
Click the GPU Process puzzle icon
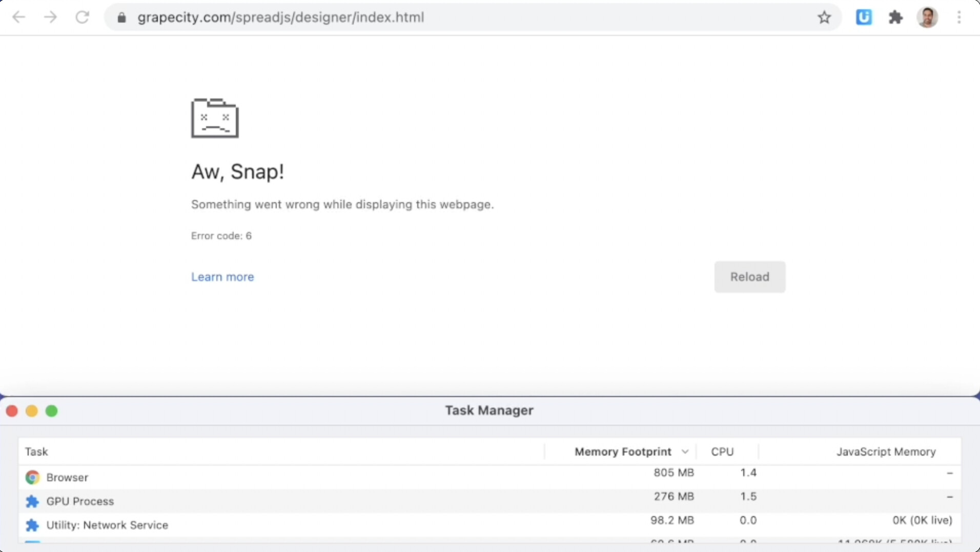(x=31, y=501)
